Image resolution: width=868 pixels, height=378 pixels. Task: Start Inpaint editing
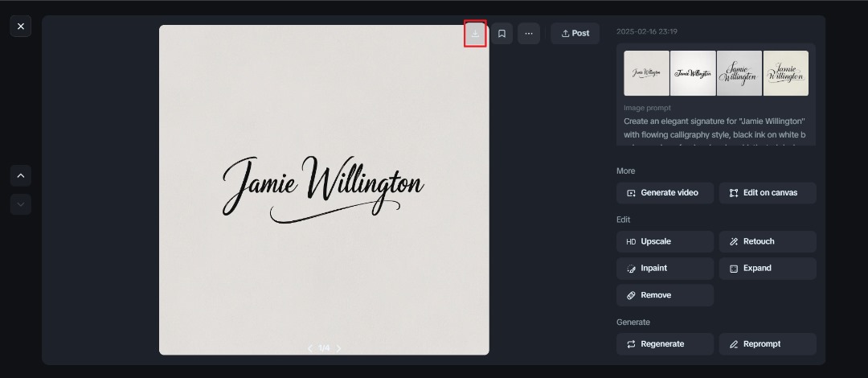click(665, 269)
